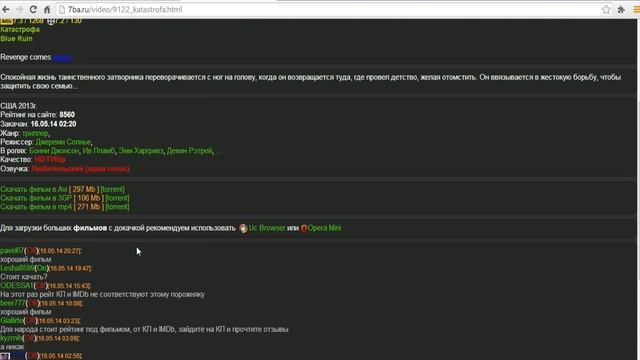Open the Девин Рэтрей actor link
Screen dimensions: 640x360
[189, 151]
